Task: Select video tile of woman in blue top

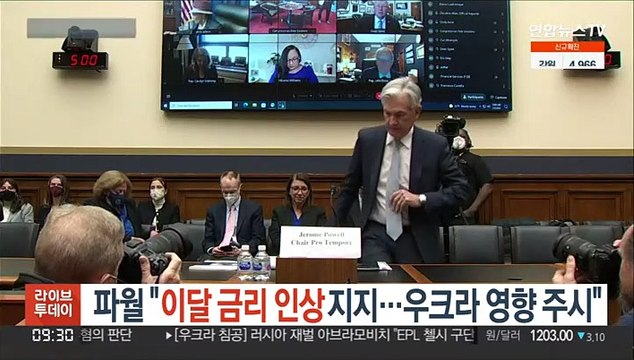Action: coord(293,59)
